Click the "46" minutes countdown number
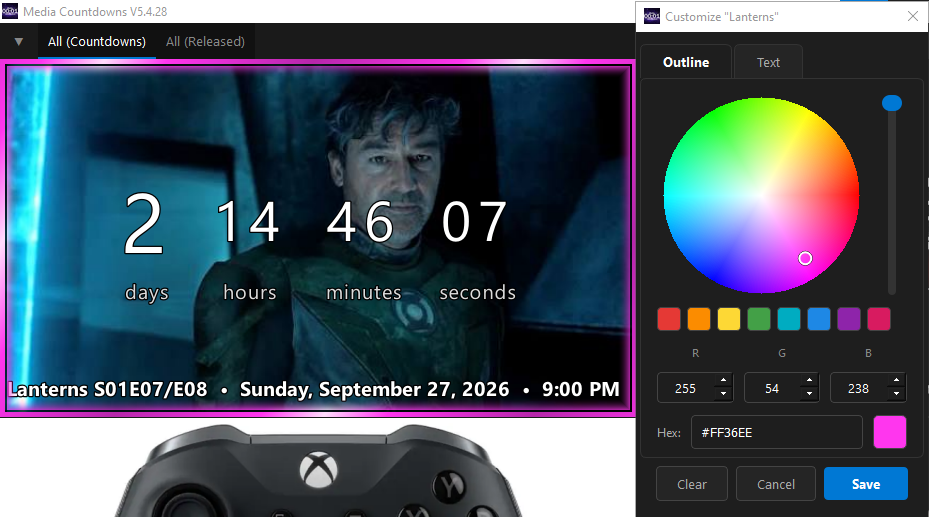929x517 pixels. coord(360,221)
